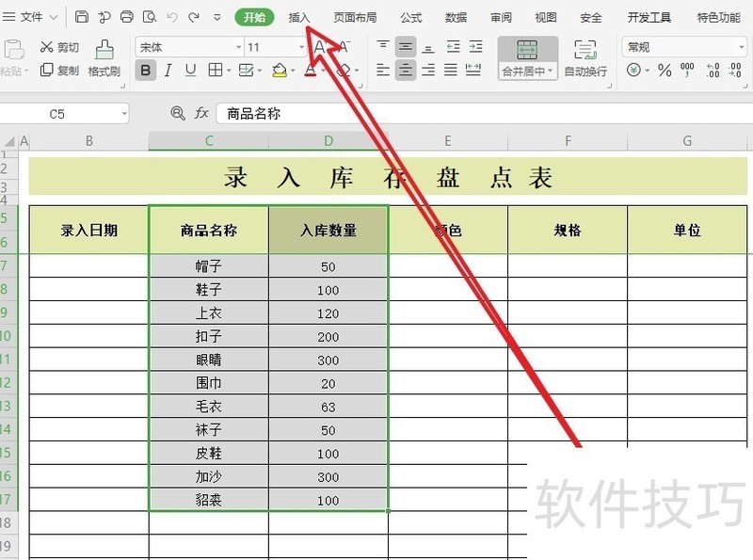753x560 pixels.
Task: Click the fx insert function icon
Action: pos(201,114)
